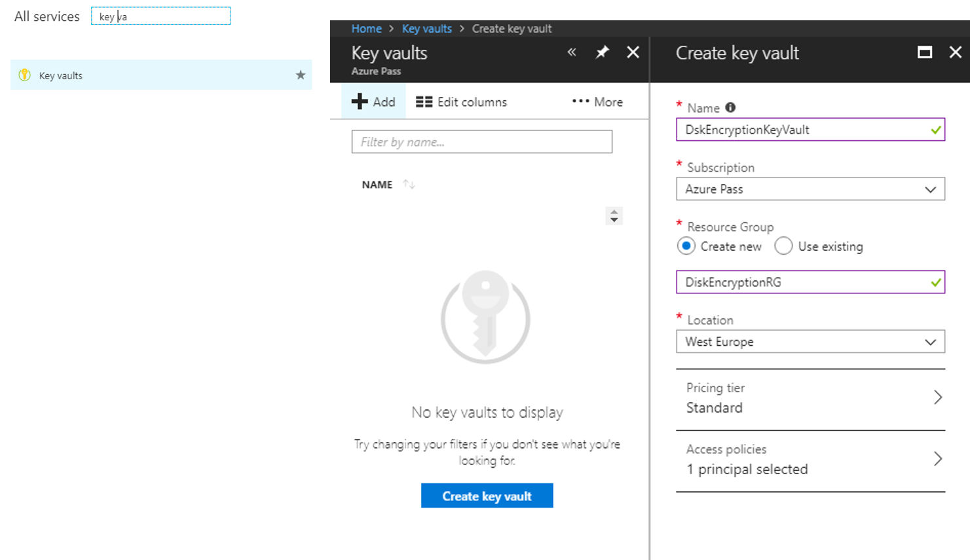The width and height of the screenshot is (970, 560).
Task: Pin the Key vaults blade to dashboard
Action: click(602, 52)
